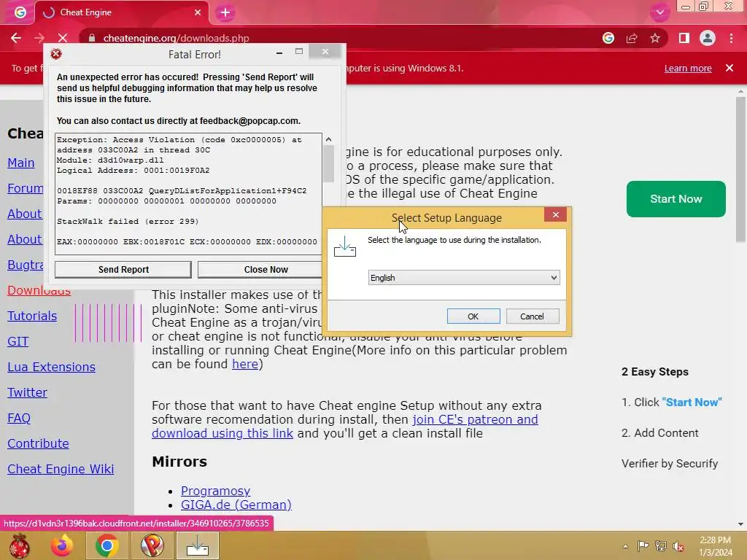Screen dimensions: 747x560
Task: Click the address bar URL
Action: point(176,38)
